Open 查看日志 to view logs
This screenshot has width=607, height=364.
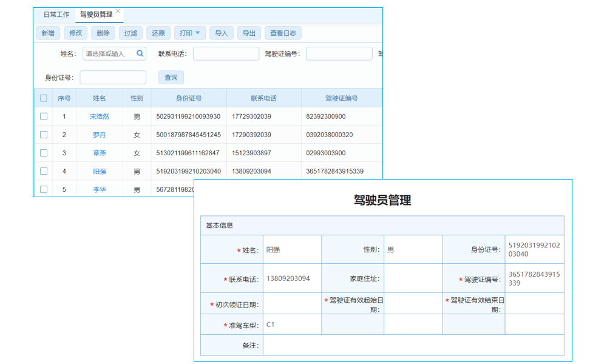(283, 33)
